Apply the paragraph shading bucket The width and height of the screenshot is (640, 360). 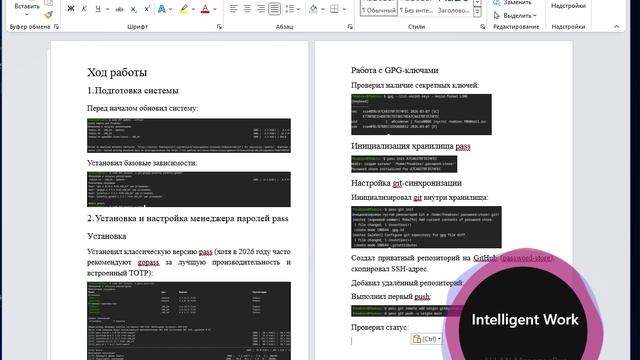(x=313, y=9)
